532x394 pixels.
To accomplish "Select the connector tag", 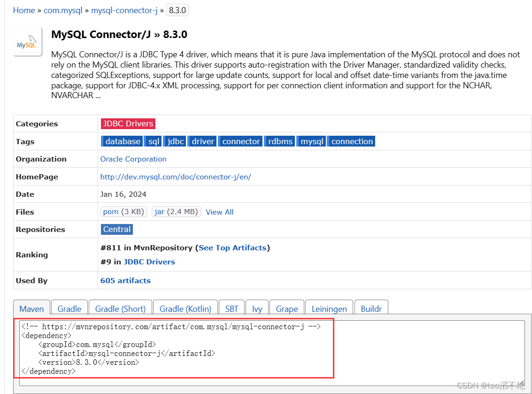I will coord(240,141).
